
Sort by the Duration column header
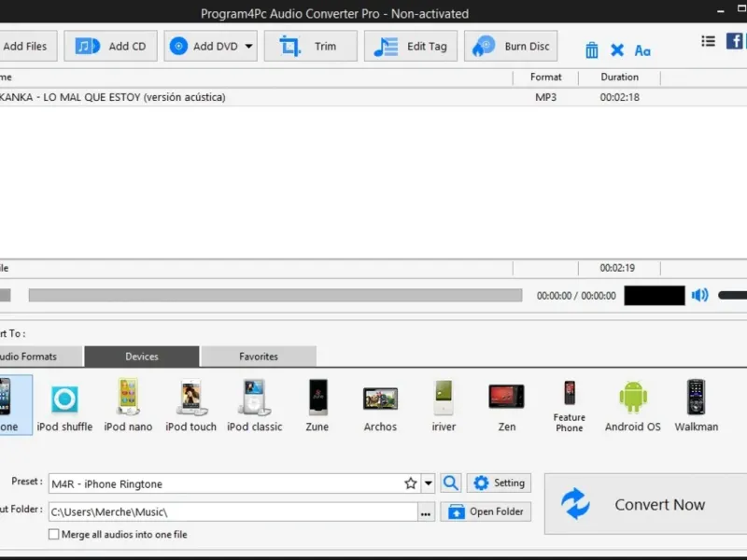click(619, 77)
